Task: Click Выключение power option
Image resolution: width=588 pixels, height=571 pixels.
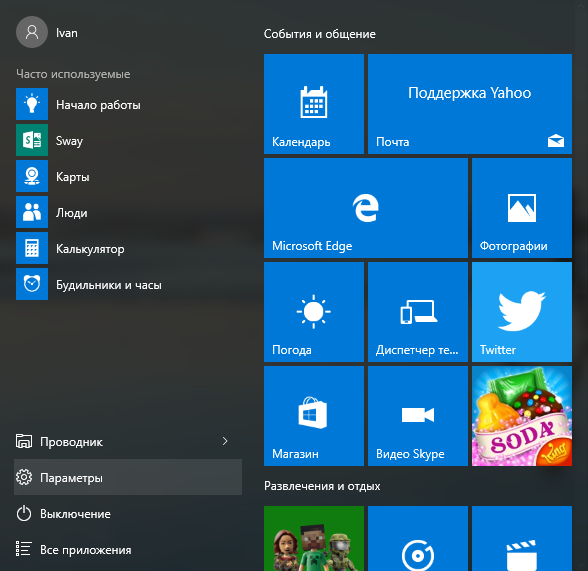Action: click(x=128, y=513)
